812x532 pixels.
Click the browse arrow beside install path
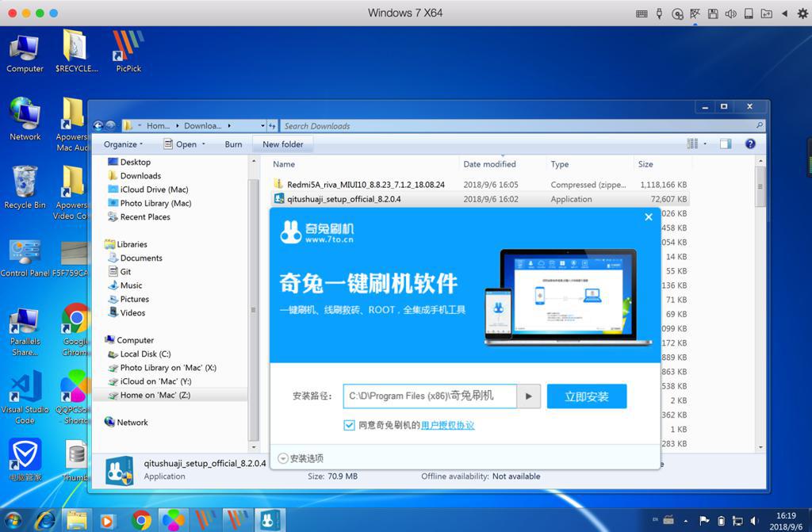529,396
